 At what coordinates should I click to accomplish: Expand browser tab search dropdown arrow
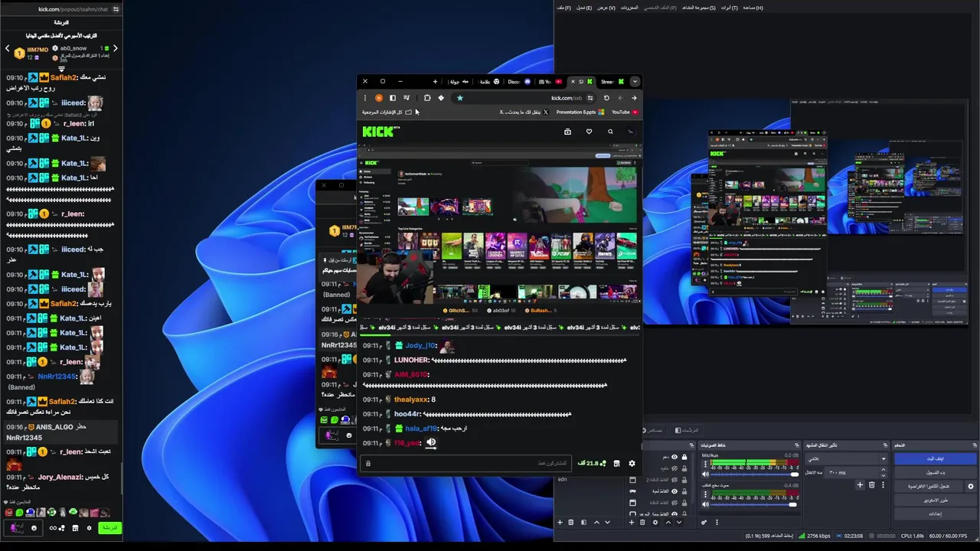(x=635, y=82)
